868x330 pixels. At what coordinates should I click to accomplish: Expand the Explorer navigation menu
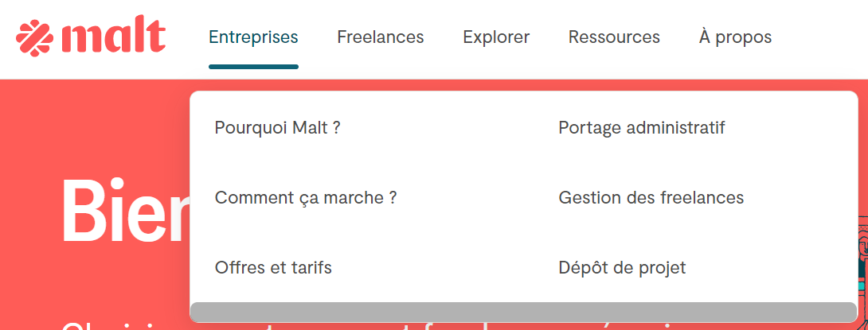click(495, 37)
